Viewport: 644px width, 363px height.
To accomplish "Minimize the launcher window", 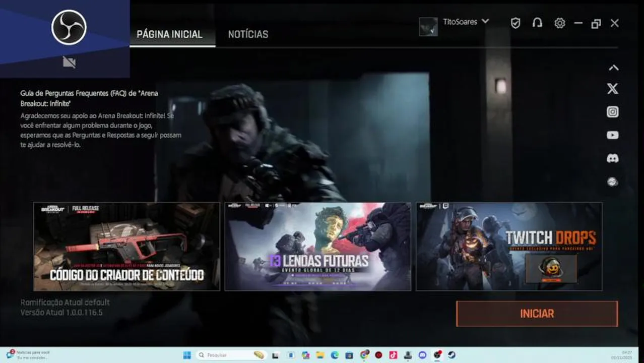I will click(x=578, y=23).
